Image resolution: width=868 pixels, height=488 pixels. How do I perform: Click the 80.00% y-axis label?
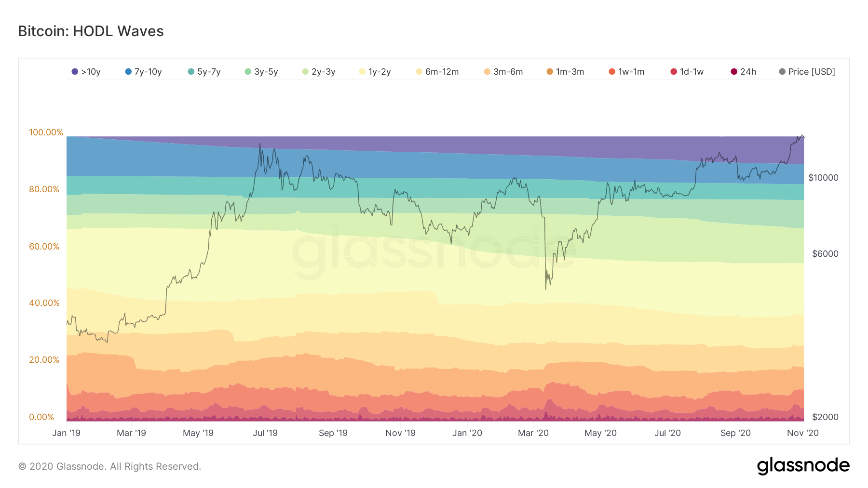point(44,189)
